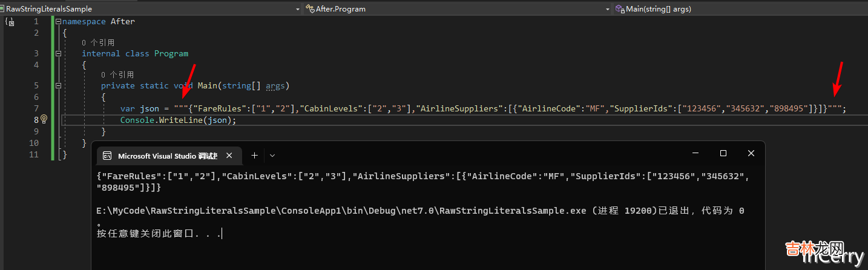Collapse the namespace After code block
The image size is (868, 270).
(x=58, y=22)
